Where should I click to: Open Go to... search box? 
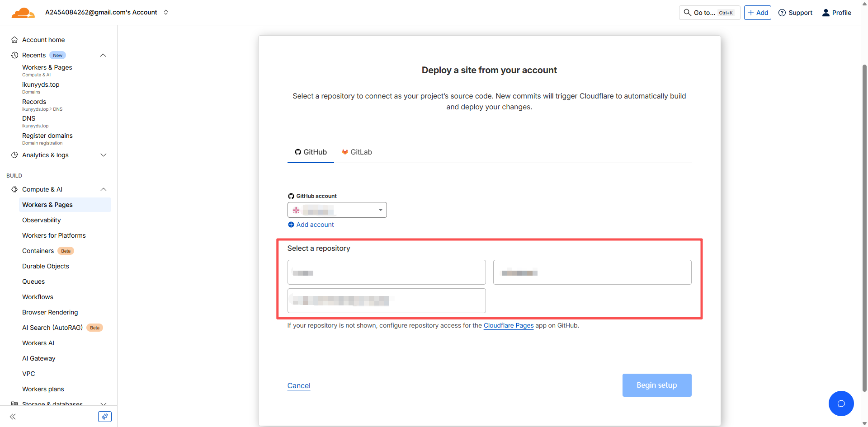709,13
